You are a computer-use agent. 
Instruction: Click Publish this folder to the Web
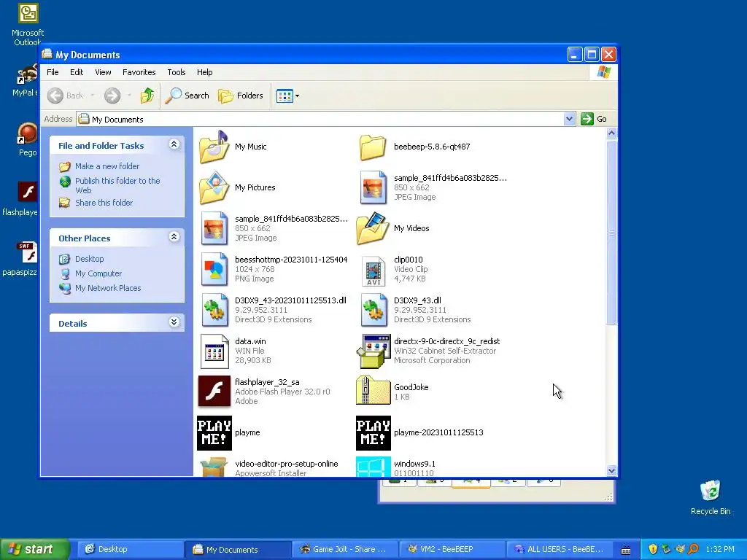click(x=117, y=186)
